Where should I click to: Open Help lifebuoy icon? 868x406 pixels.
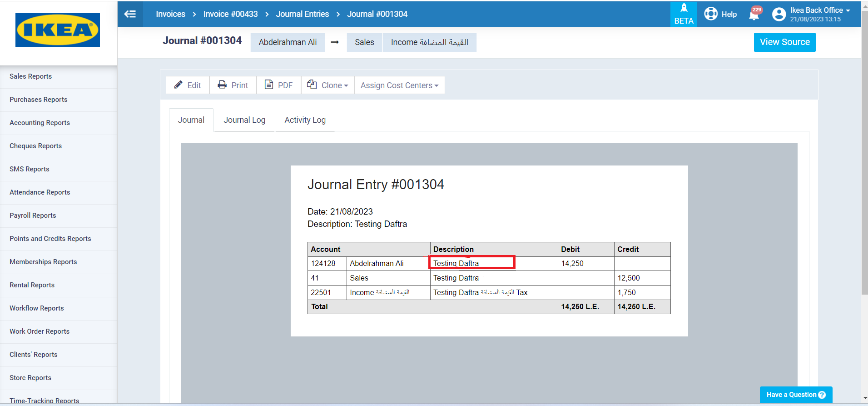(x=711, y=14)
